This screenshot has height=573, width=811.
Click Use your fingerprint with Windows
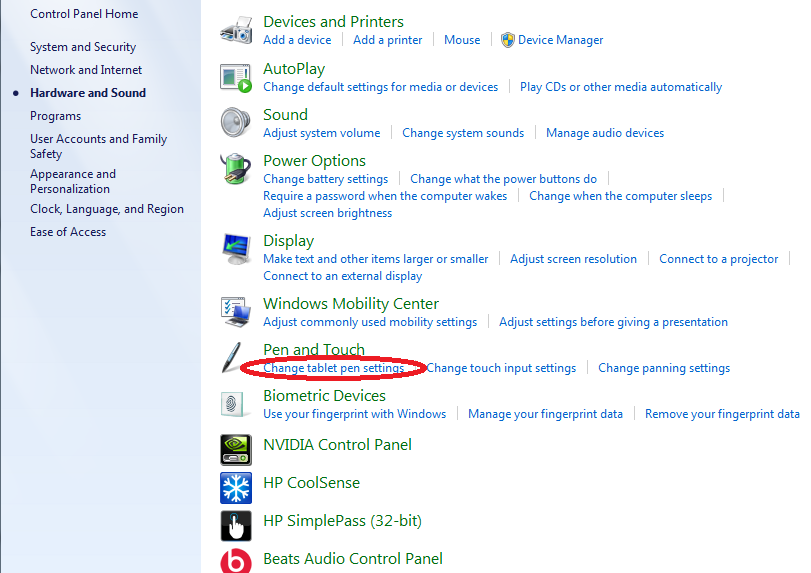[354, 414]
